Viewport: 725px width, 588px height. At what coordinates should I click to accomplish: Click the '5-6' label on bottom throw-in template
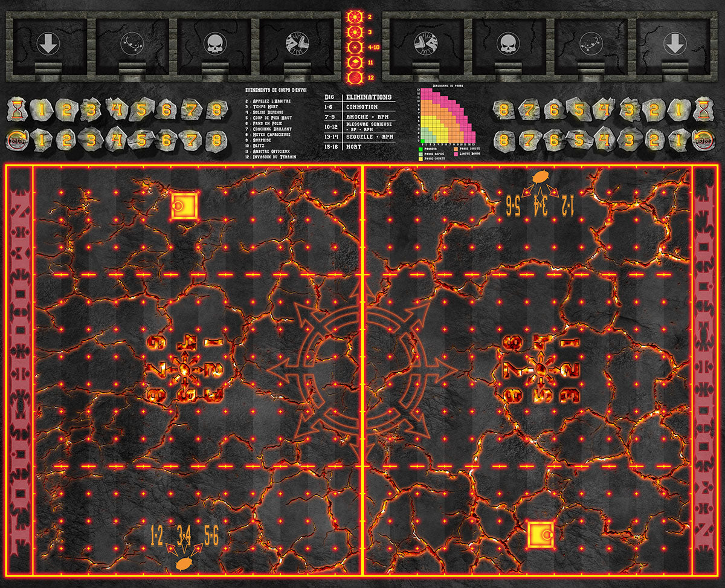[x=211, y=535]
